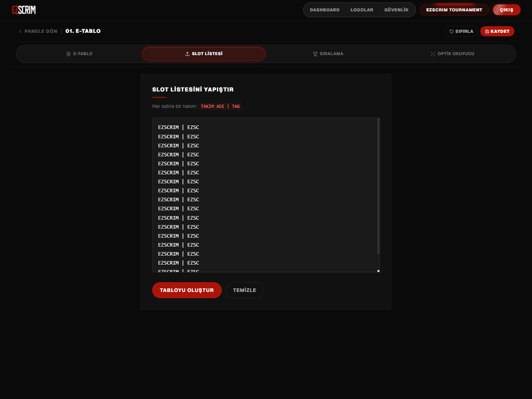Open the Logolar menu item
This screenshot has height=399, width=532.
click(362, 10)
